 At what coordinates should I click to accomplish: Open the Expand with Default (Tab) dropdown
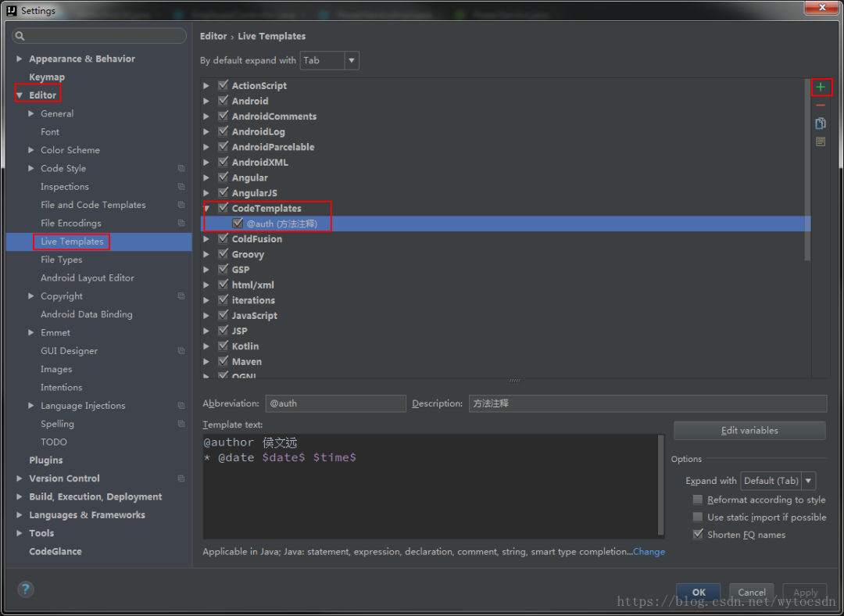[778, 481]
